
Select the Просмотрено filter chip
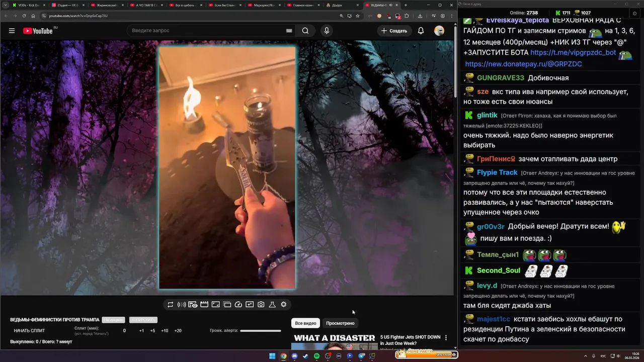point(340,323)
